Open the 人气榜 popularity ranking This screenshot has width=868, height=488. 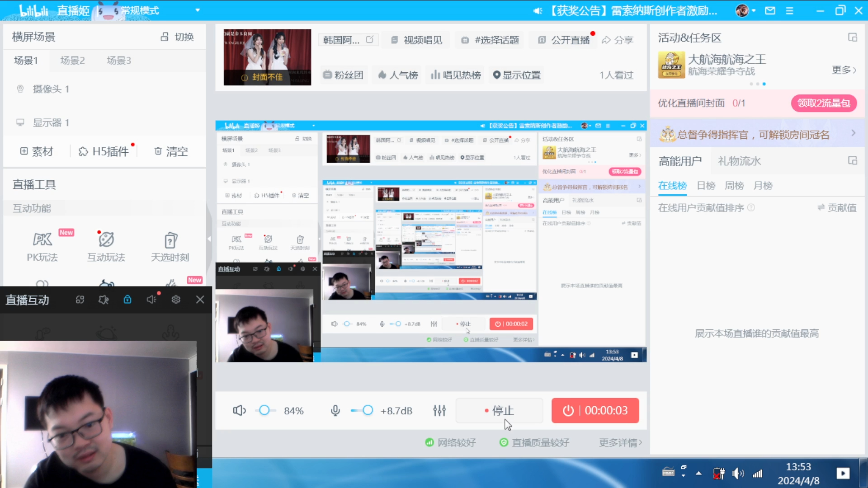tap(396, 75)
